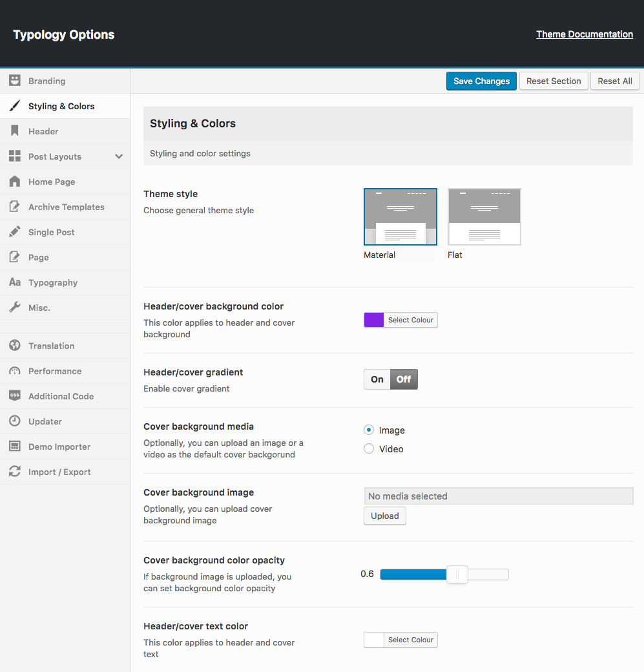Open the header text Select Colour picker

(x=410, y=640)
